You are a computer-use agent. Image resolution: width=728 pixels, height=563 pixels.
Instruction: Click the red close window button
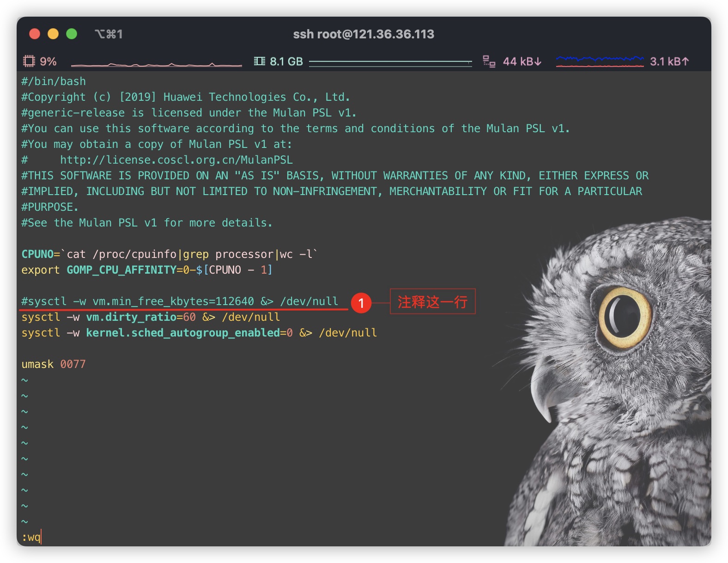pos(35,34)
